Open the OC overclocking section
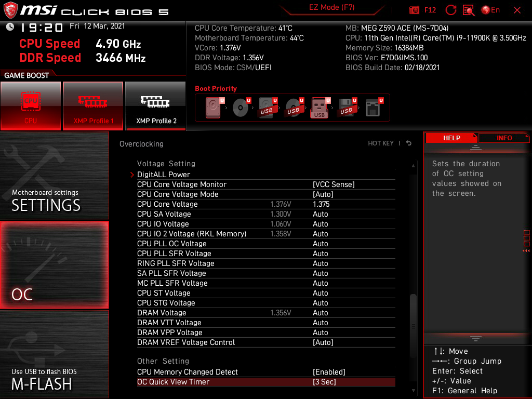Screen dimensions: 532x399 54,265
